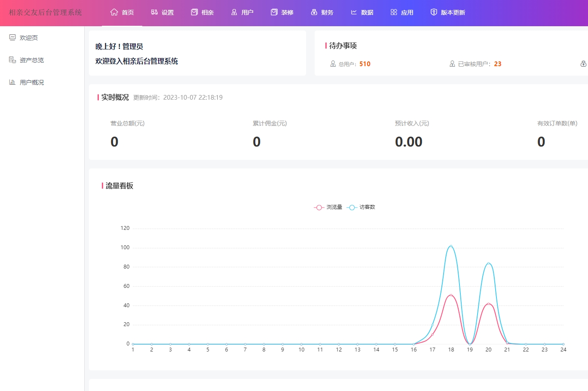This screenshot has height=391, width=588.
Task: Go to 欢迎页 in the sidebar
Action: click(x=28, y=38)
